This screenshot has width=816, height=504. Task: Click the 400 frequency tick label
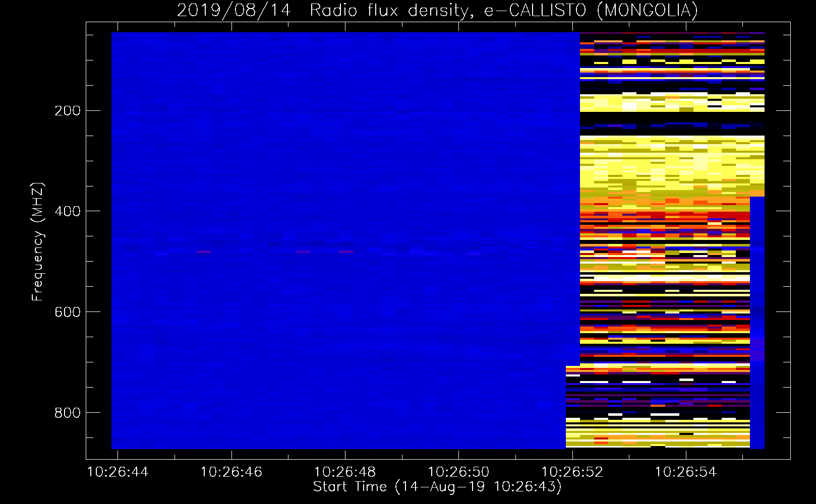68,211
